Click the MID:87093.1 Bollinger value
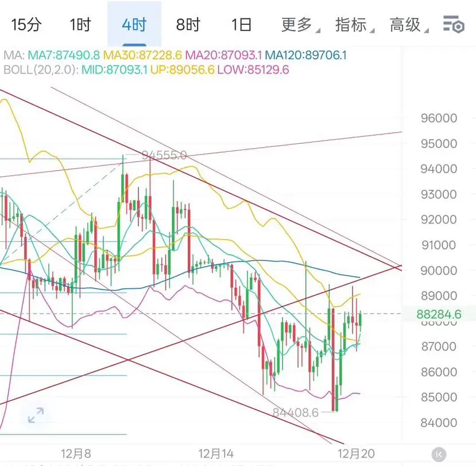476x466 pixels. click(x=114, y=70)
